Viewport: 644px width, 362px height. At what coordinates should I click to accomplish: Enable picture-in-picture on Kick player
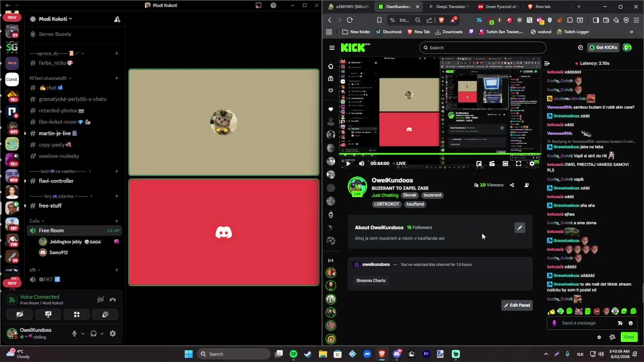pos(479,163)
